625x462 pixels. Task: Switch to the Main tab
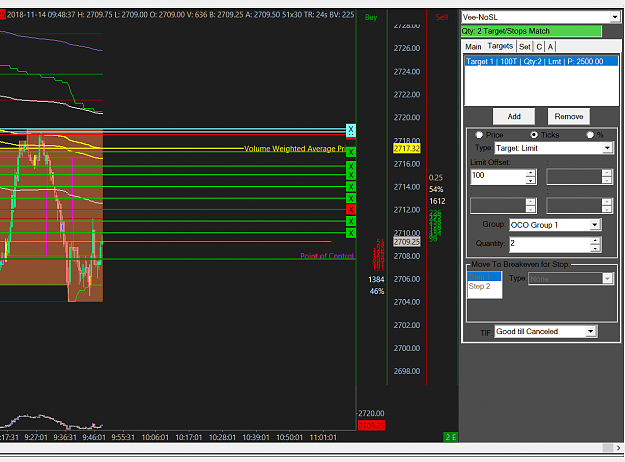pos(473,47)
